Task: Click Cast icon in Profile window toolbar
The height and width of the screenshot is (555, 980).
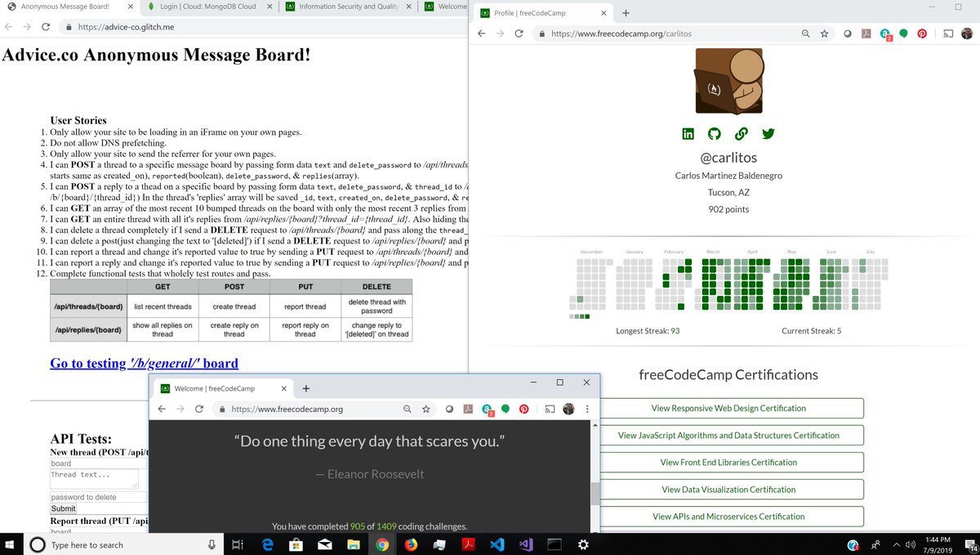Action: click(x=948, y=34)
